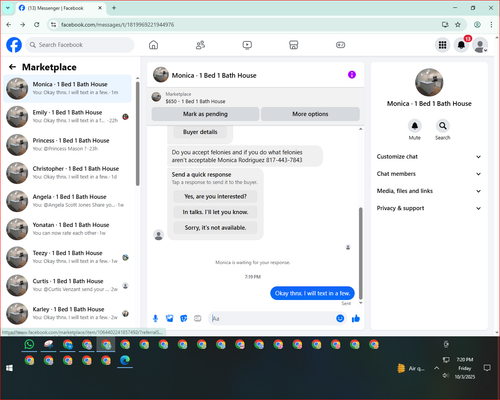The width and height of the screenshot is (500, 400).
Task: Send a voice clip microphone icon
Action: (155, 318)
